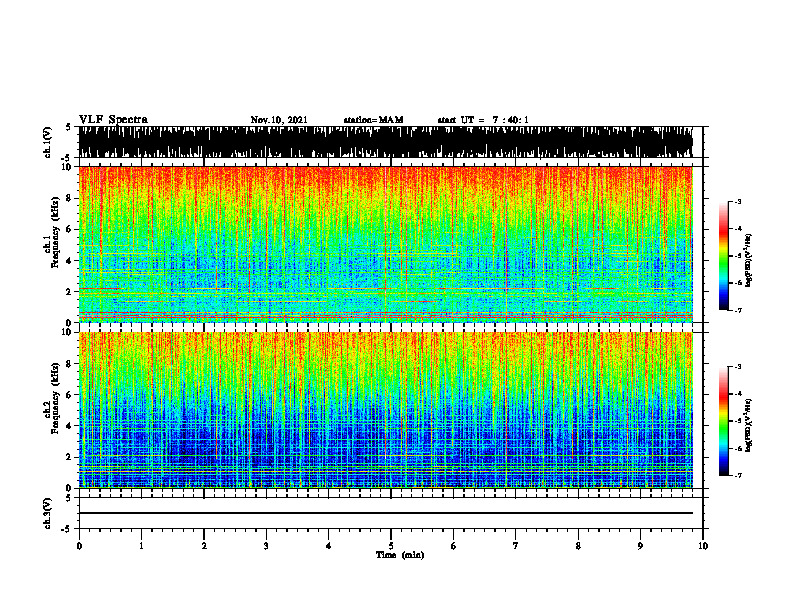
Task: Select the date "Nov.10, 2021" header
Action: click(279, 120)
